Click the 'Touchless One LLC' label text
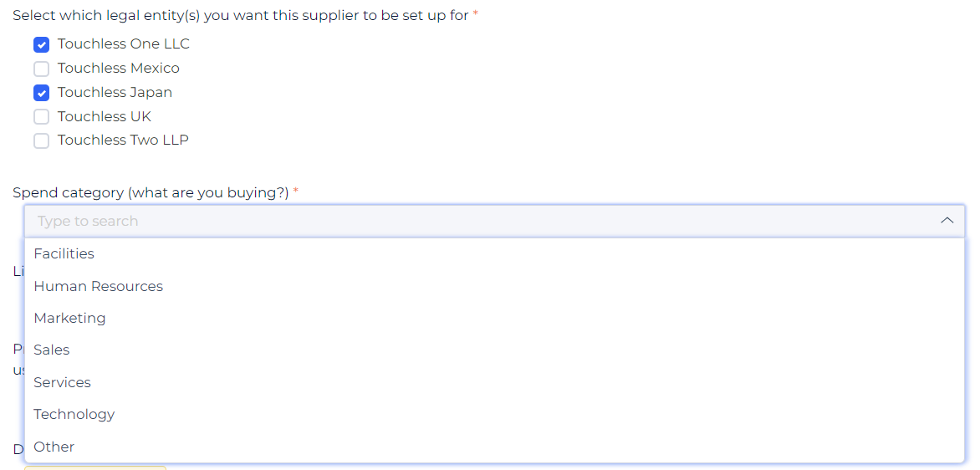The image size is (980, 470). tap(124, 43)
